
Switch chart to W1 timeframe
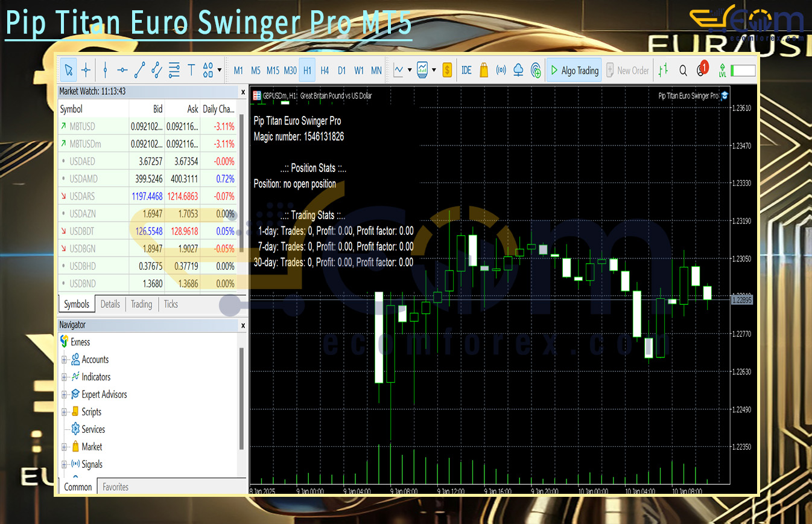click(359, 71)
